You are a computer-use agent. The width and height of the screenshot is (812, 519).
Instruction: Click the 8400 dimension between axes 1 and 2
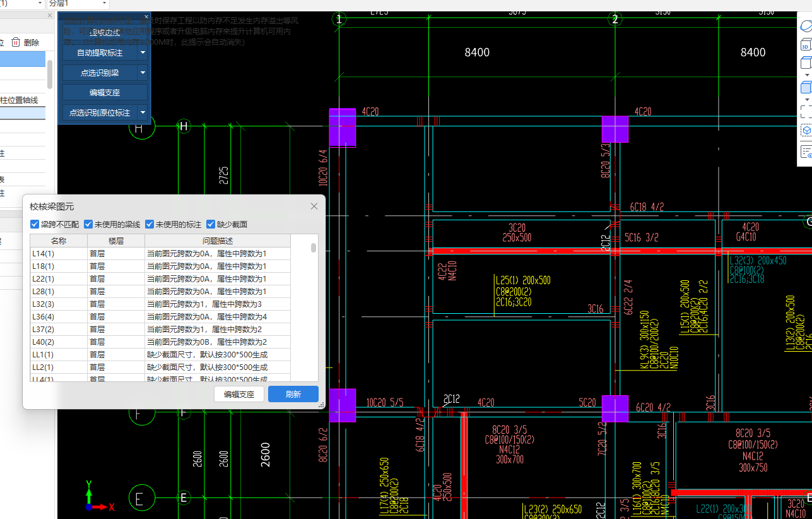coord(477,52)
